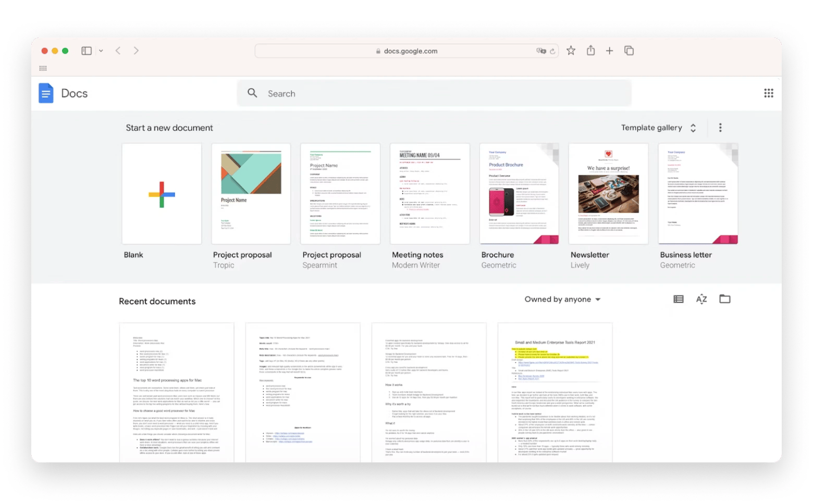Screen dimensions: 813x504
Task: Expand the Template gallery
Action: 658,128
